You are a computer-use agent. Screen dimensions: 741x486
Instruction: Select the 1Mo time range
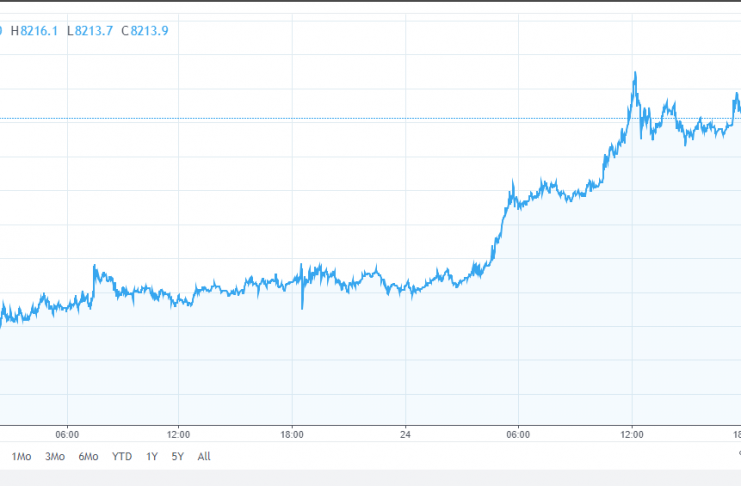(x=21, y=456)
